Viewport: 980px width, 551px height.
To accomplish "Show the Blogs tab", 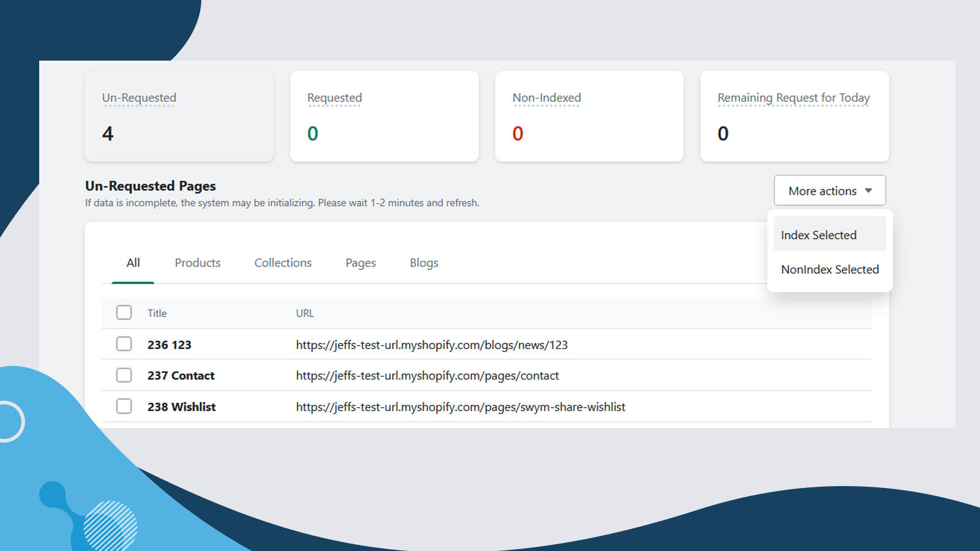I will pos(424,263).
